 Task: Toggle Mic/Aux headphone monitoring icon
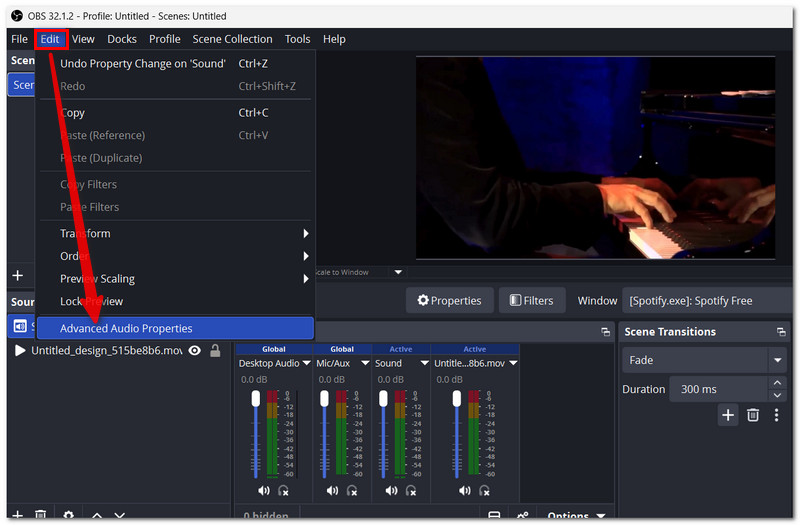352,491
